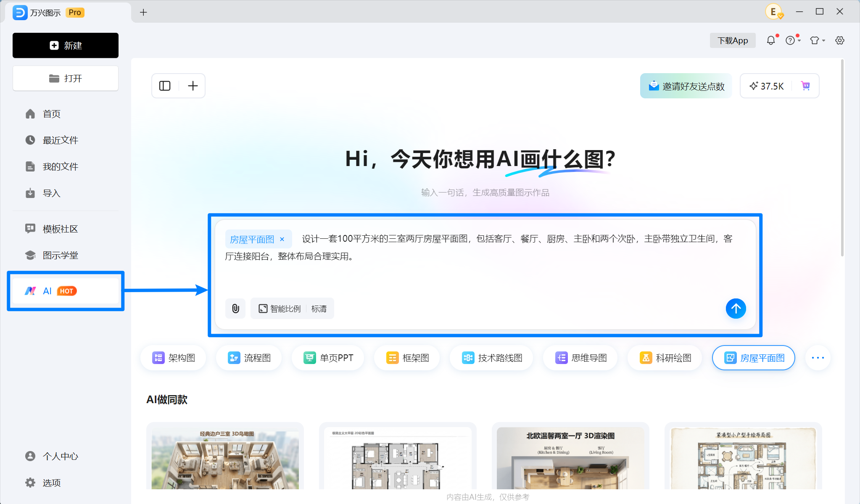Viewport: 860px width, 504px height.
Task: Click the attachment paperclip icon
Action: 235,309
